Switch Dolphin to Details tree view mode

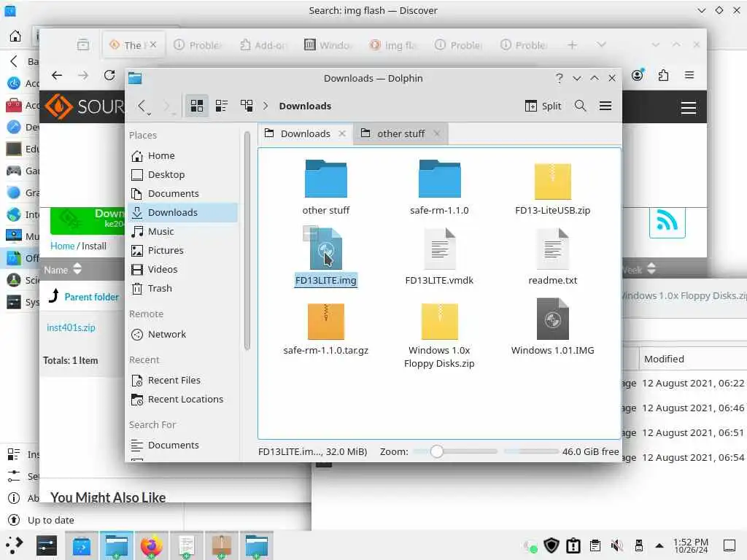[x=247, y=106]
